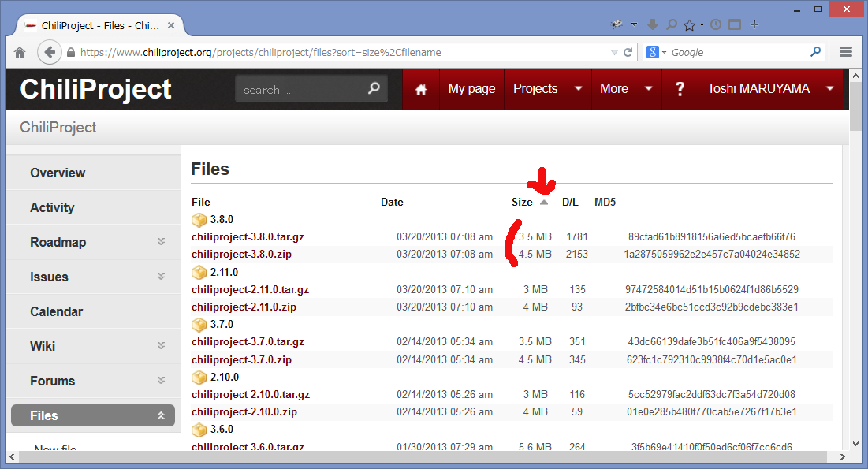Click the ChiliProject logo in the header

95,89
